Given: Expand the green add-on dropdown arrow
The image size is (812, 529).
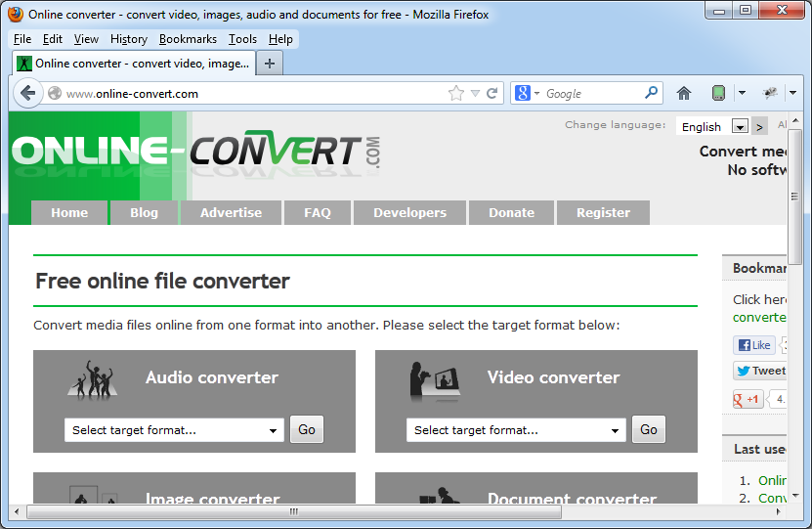Looking at the screenshot, I should click(x=742, y=93).
